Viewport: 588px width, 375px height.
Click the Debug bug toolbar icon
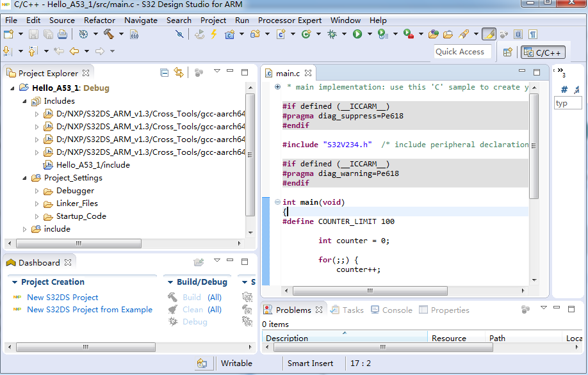(332, 35)
